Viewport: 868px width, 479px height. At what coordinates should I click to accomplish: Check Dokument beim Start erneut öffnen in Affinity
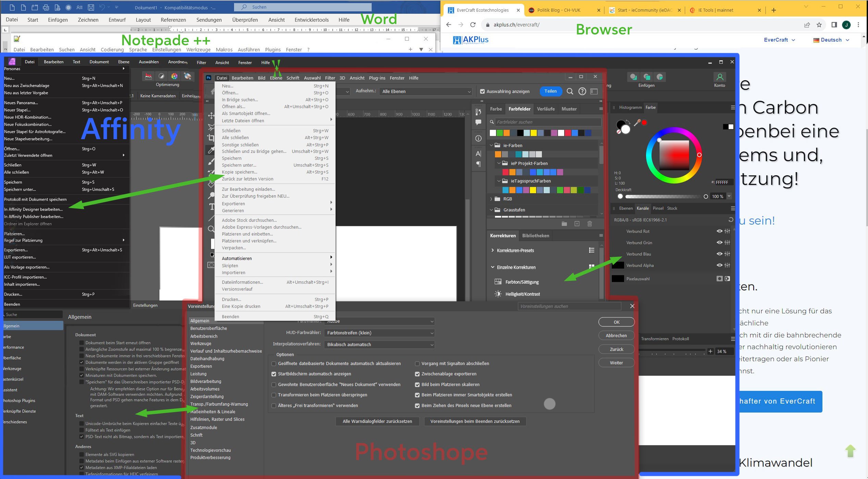coord(82,343)
